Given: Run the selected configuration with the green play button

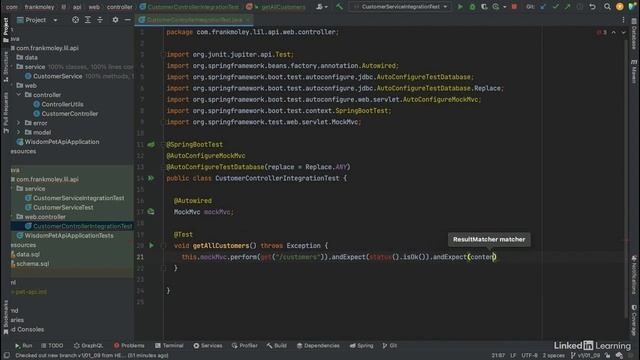Looking at the screenshot, I should [x=460, y=7].
